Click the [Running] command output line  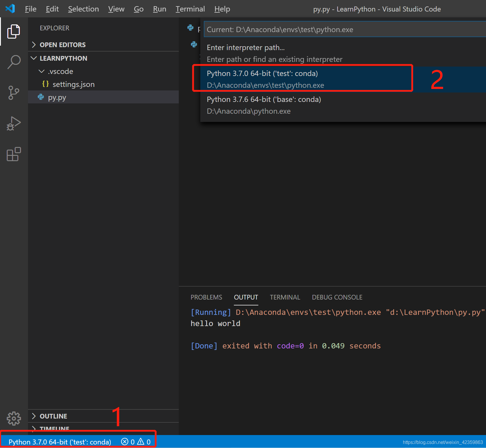click(x=338, y=312)
